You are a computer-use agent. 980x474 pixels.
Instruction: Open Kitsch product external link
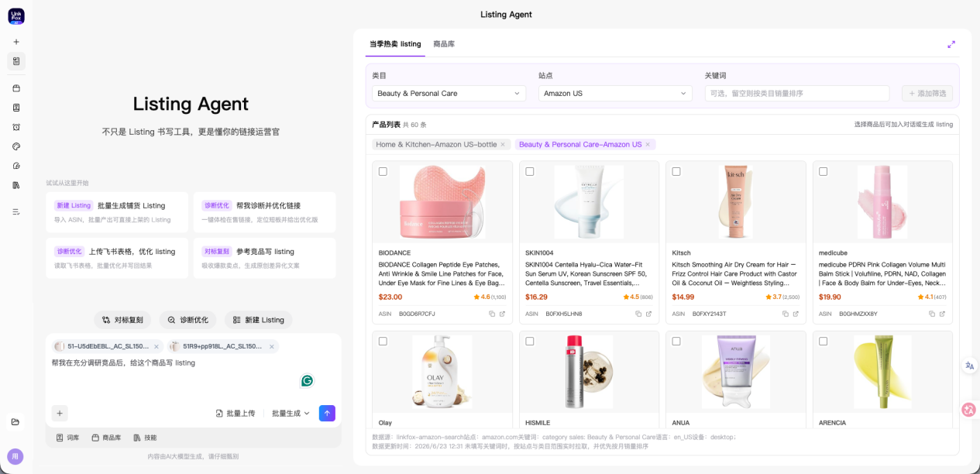[x=796, y=314]
